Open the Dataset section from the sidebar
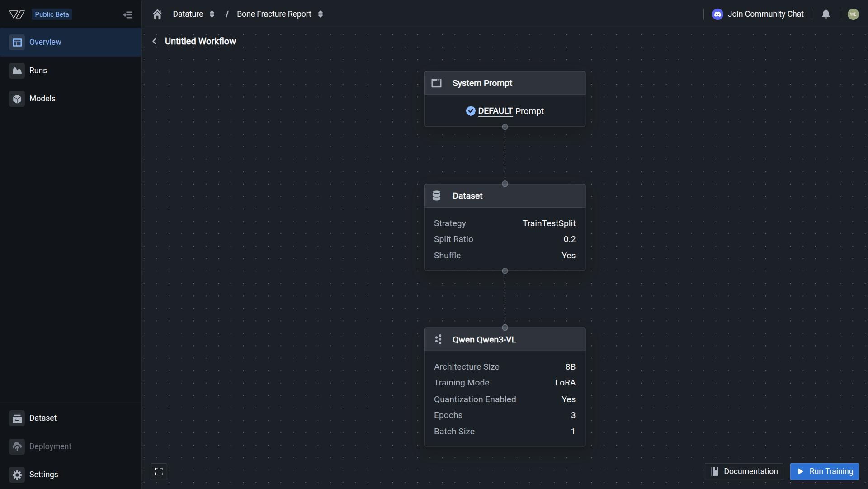The height and width of the screenshot is (489, 868). [x=42, y=418]
